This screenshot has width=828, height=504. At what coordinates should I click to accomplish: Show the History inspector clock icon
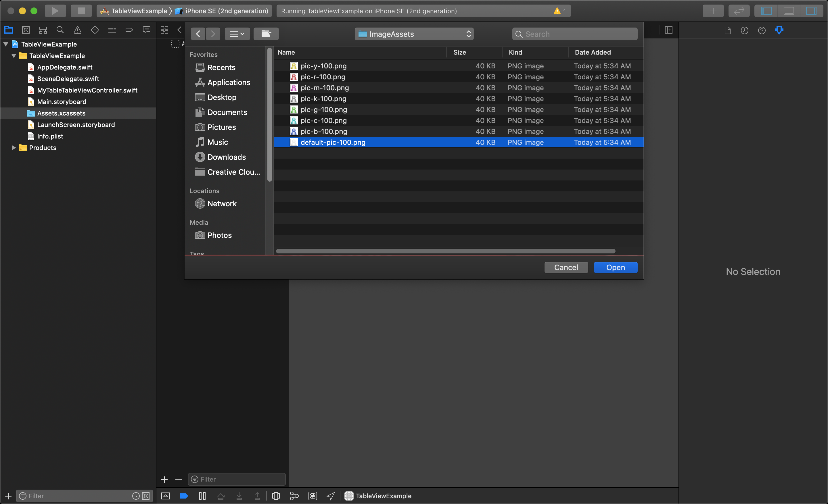click(745, 30)
